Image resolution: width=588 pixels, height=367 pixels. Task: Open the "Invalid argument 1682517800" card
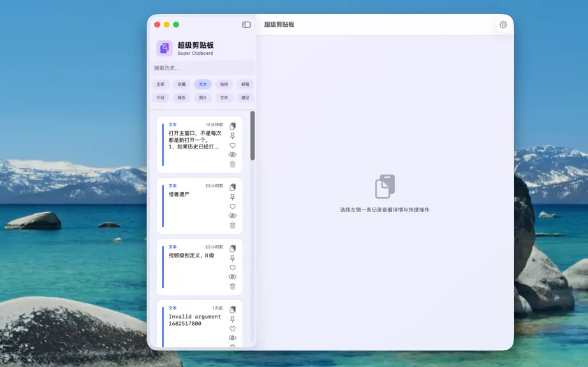click(x=200, y=324)
